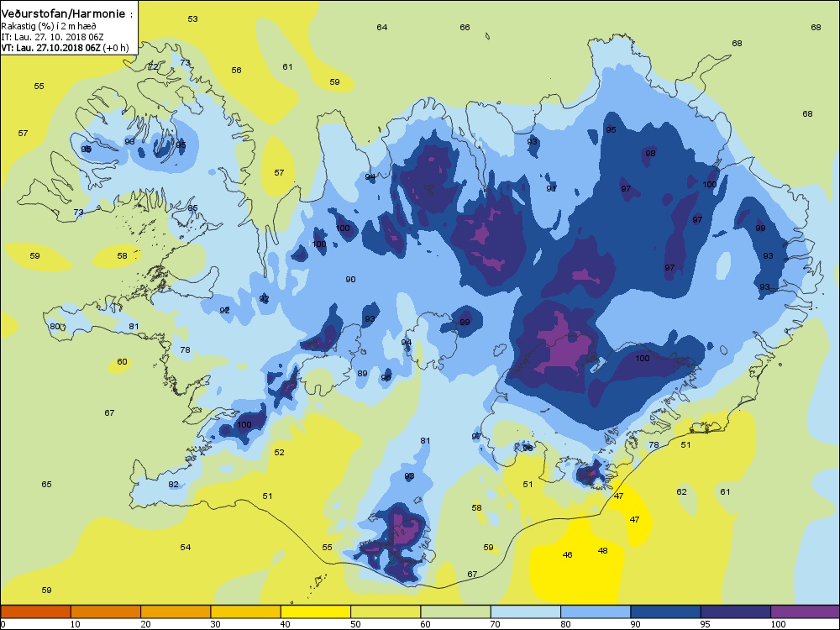Click the legend scale label '95'
Screen dimensions: 840x630
(706, 624)
